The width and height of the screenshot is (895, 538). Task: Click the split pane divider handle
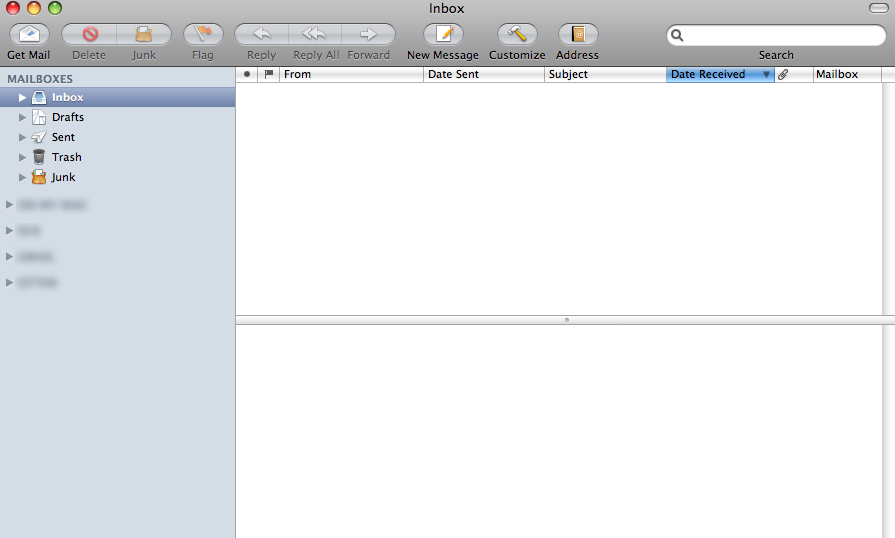pos(566,320)
